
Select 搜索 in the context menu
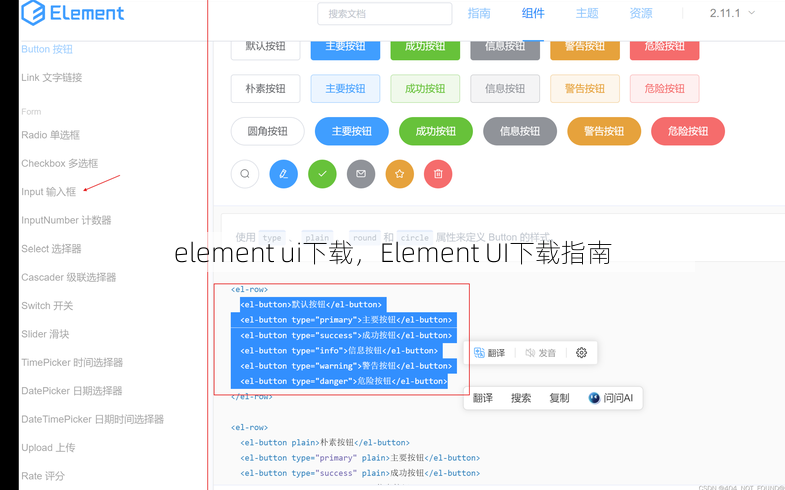521,398
